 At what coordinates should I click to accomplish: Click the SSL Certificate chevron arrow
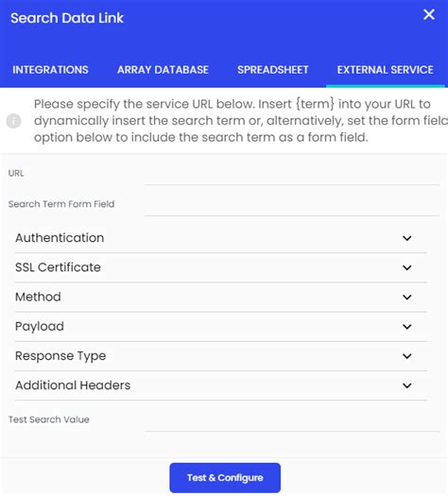(407, 267)
